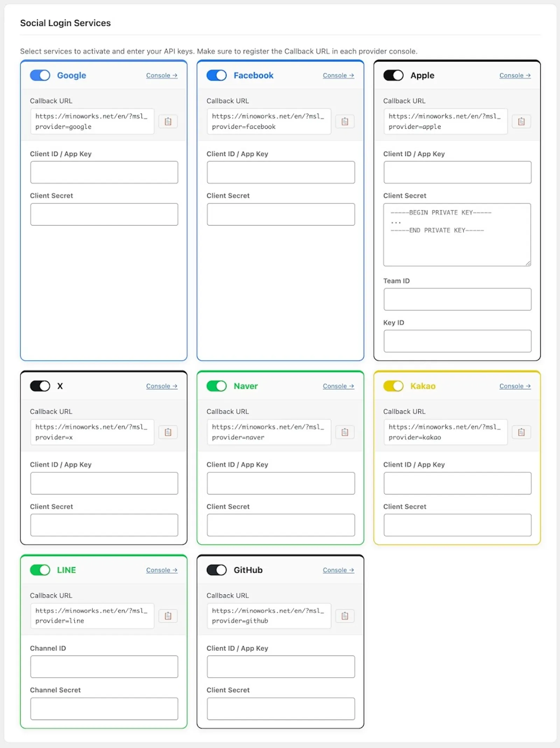Focus the Facebook Client Secret field

point(281,214)
